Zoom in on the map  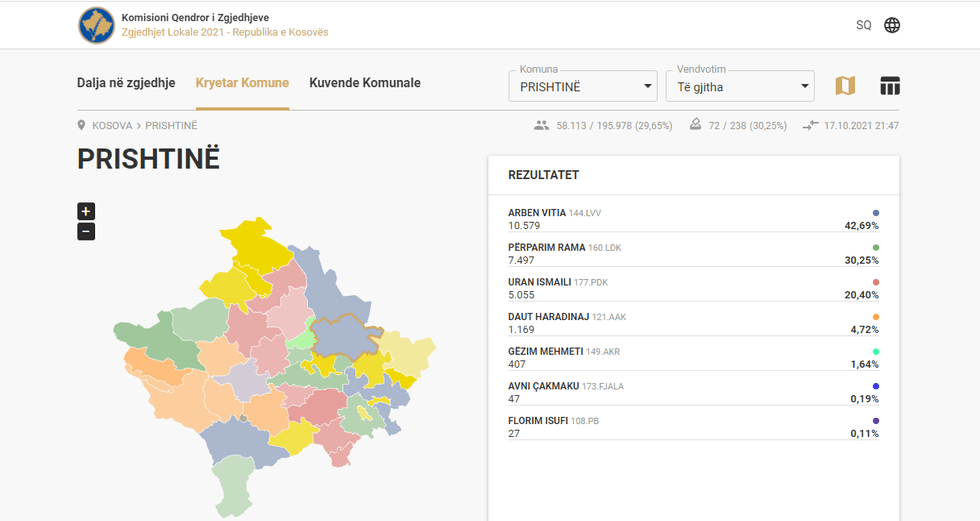[x=86, y=211]
